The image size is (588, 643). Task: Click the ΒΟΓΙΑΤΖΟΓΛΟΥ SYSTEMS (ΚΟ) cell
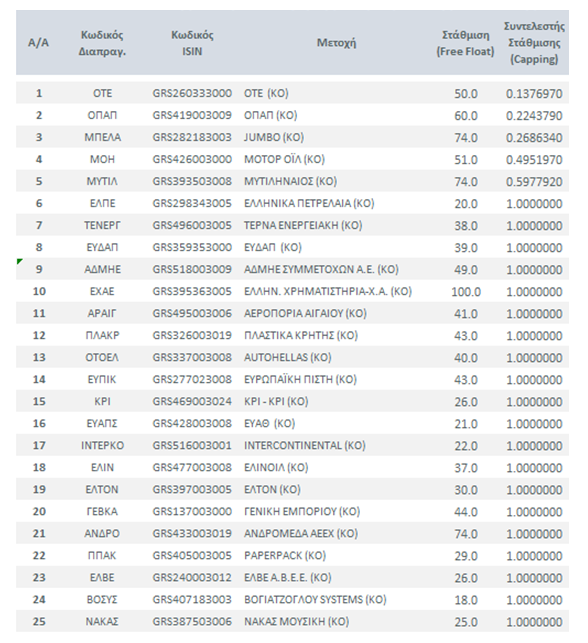pyautogui.click(x=315, y=600)
